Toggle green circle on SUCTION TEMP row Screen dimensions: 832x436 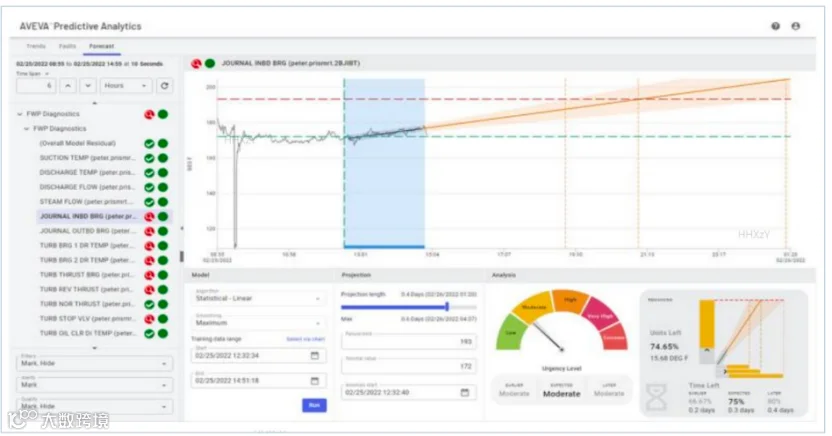tap(163, 158)
